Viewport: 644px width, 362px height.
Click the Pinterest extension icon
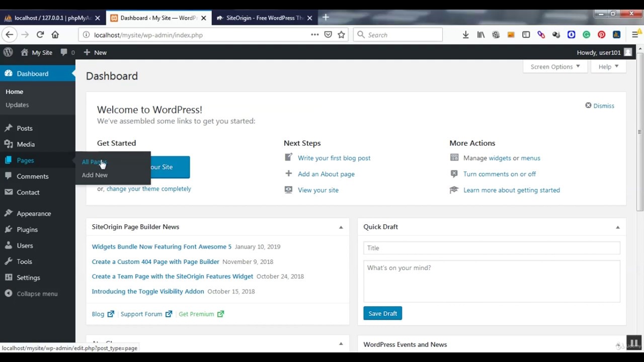[601, 35]
